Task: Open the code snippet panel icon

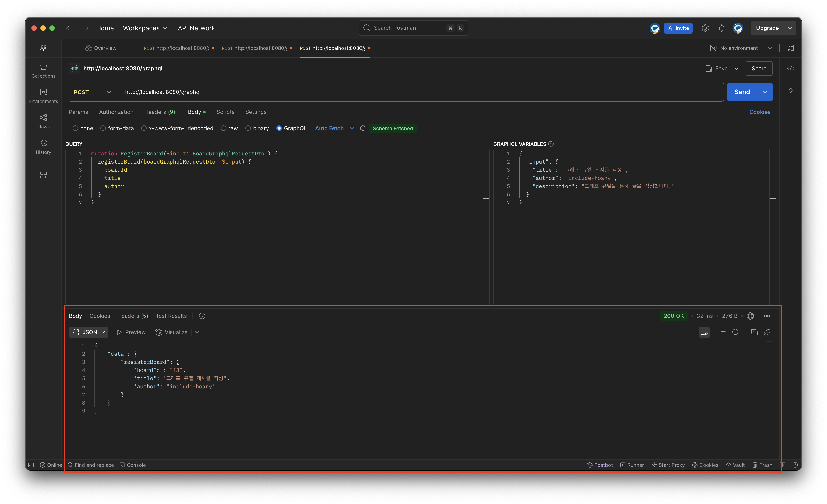Action: pos(790,69)
